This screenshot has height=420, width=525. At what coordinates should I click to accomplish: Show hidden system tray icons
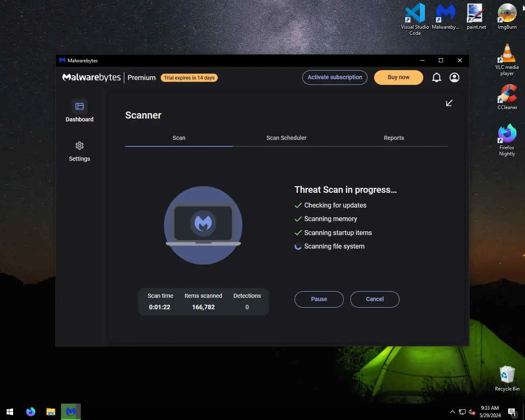452,412
